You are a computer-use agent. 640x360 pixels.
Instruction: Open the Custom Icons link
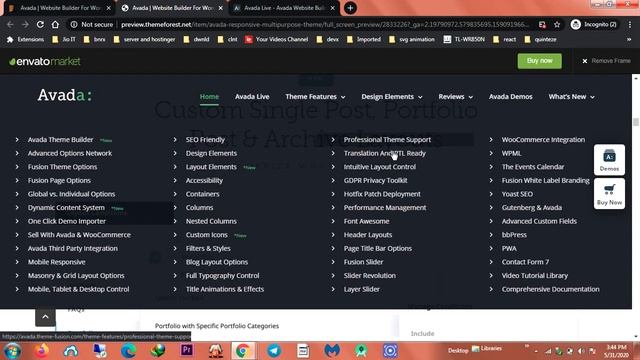point(207,235)
